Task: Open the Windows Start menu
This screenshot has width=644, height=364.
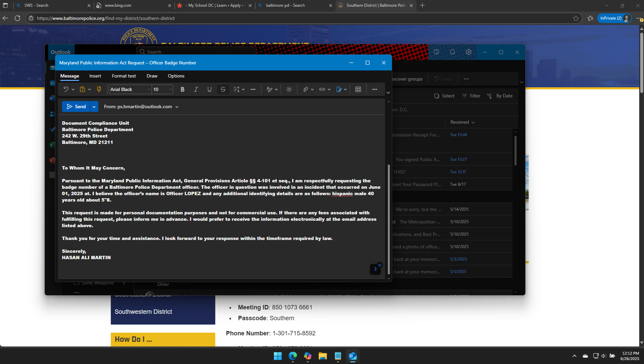Action: click(x=278, y=356)
